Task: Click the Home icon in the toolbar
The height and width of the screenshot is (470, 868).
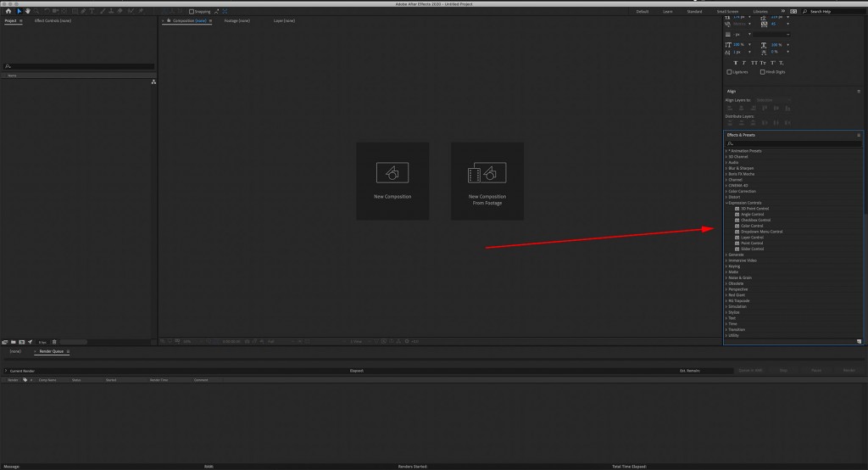Action: [8, 11]
